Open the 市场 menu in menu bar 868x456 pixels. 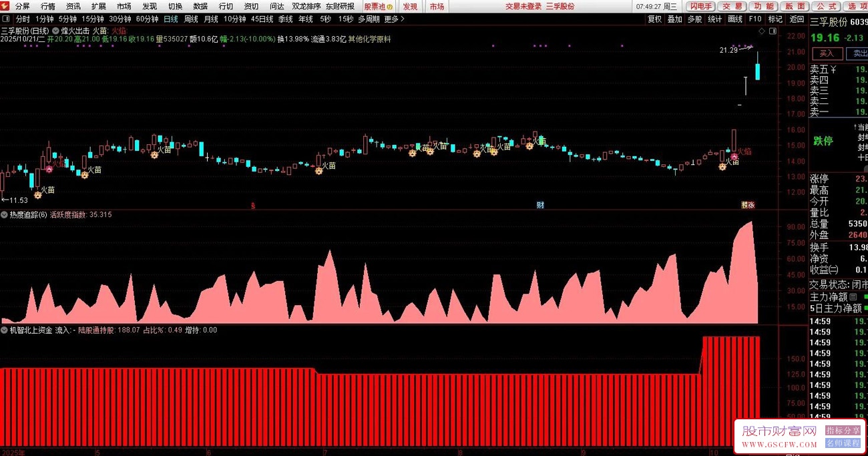pyautogui.click(x=124, y=6)
